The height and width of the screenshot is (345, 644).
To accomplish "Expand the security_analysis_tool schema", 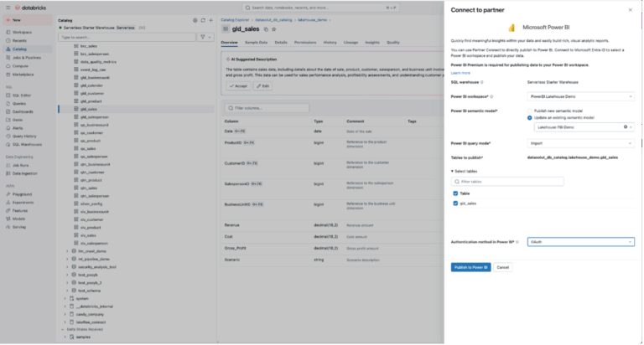I will click(67, 266).
